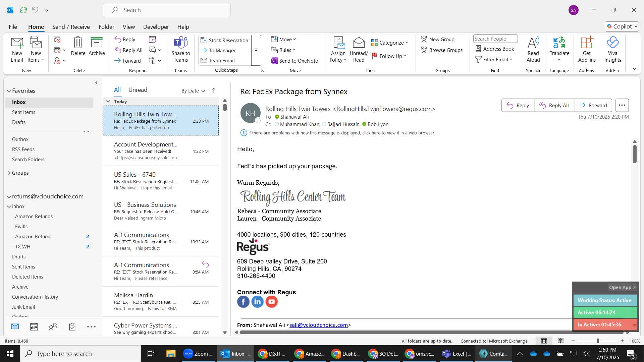
Task: Share email to Teams
Action: coord(181,50)
